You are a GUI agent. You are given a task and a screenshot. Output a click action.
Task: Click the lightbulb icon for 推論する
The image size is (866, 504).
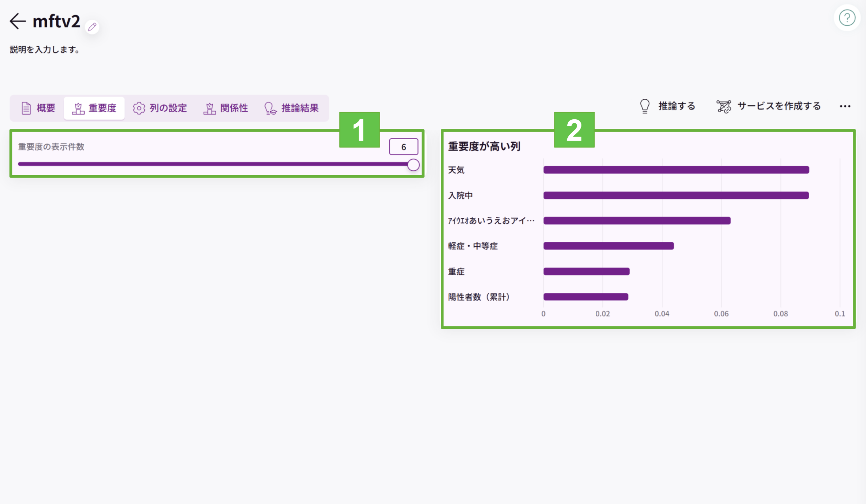(645, 106)
